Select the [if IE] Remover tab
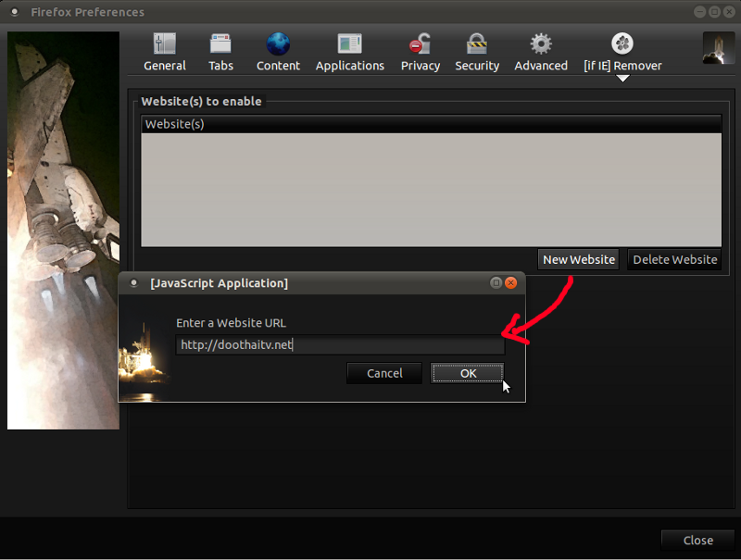Image resolution: width=741 pixels, height=560 pixels. point(622,52)
